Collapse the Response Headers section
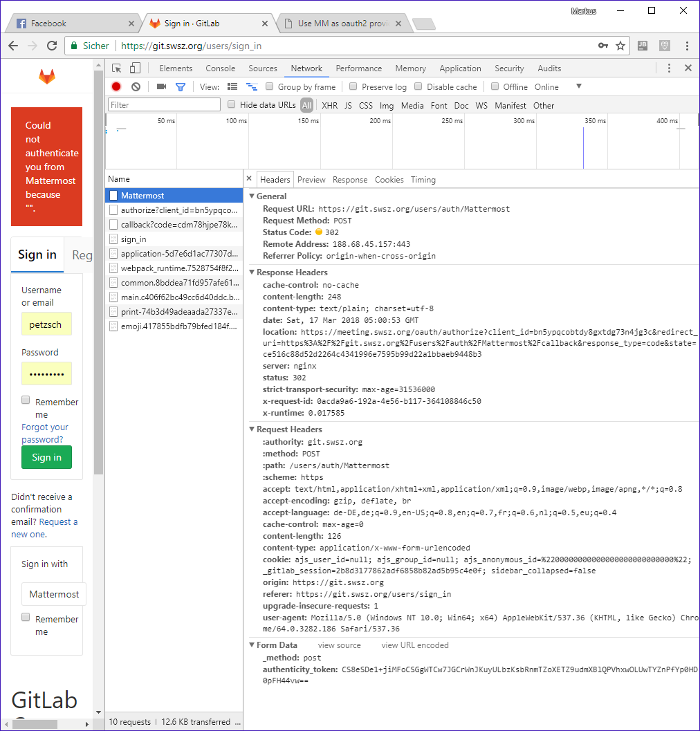This screenshot has width=700, height=731. point(252,272)
